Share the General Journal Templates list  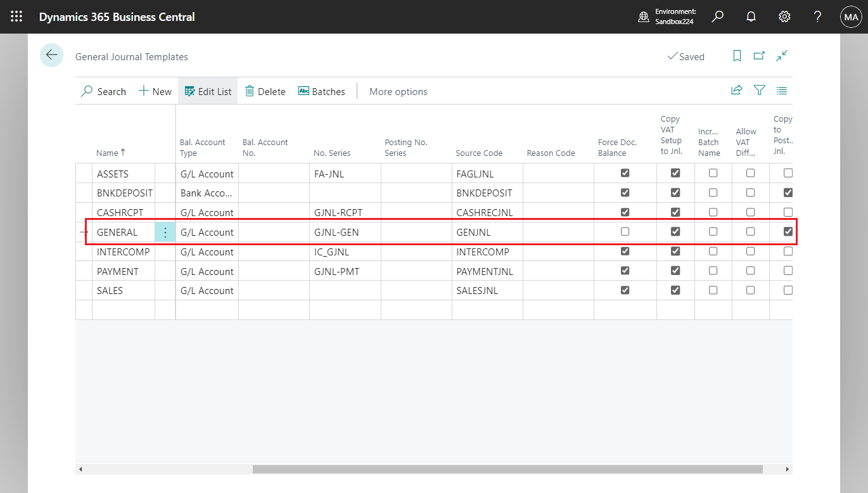[736, 90]
